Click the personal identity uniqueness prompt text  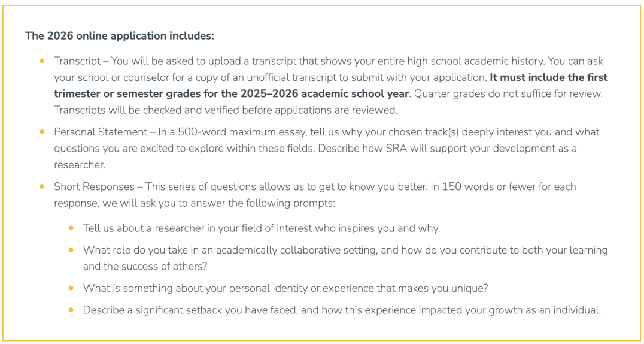tap(285, 288)
